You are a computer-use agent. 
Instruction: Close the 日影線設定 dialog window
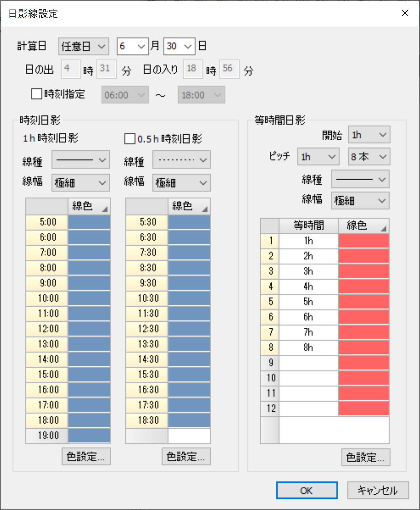405,13
